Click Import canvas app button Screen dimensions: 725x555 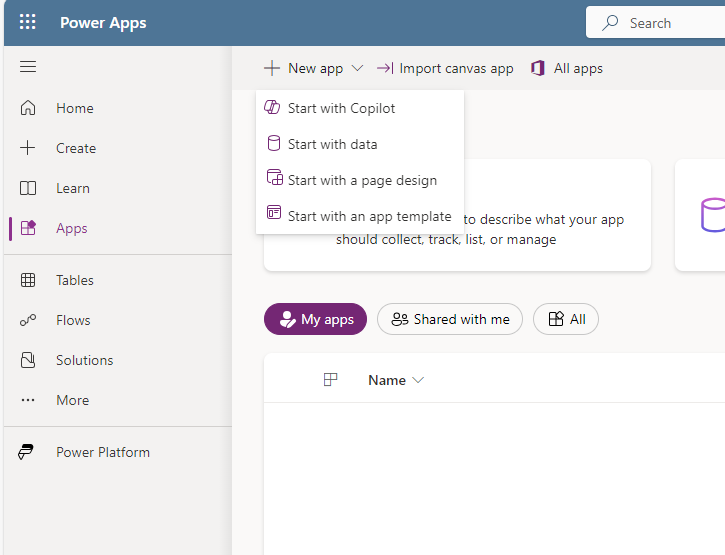click(x=445, y=68)
